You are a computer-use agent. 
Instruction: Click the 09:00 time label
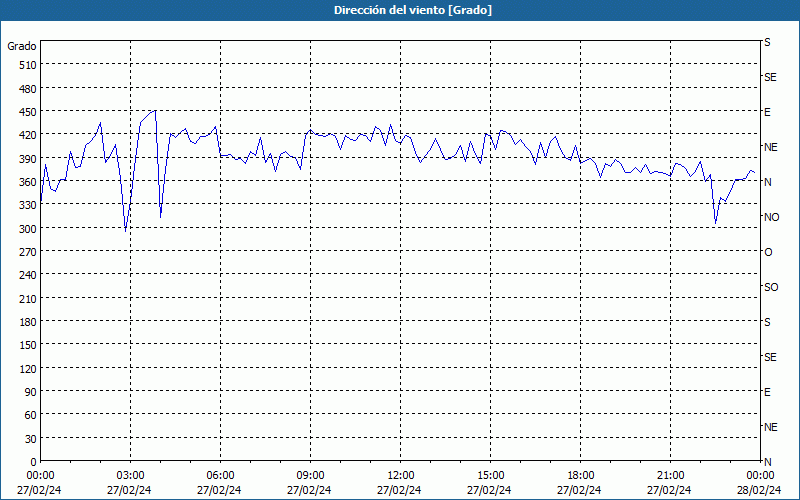click(311, 476)
